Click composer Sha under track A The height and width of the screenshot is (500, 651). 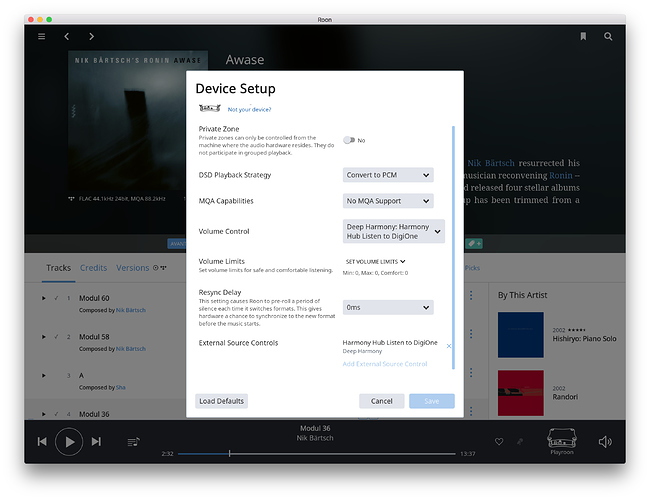pos(120,387)
